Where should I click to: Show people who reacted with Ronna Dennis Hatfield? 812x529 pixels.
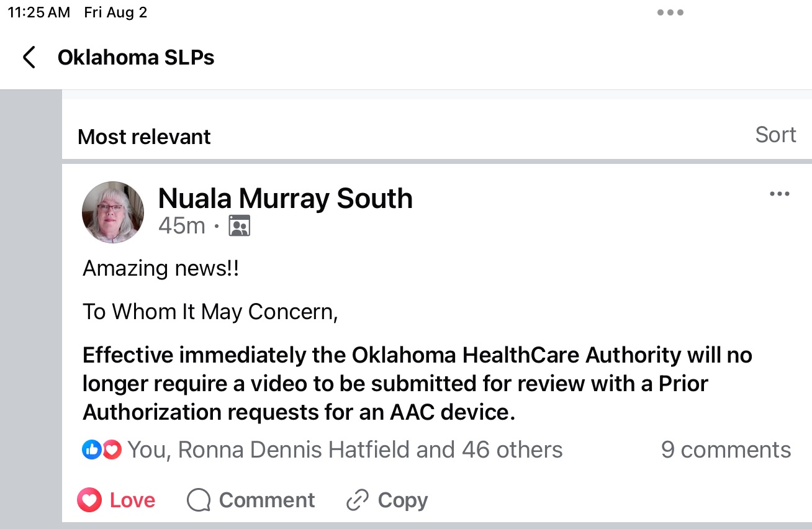(345, 450)
